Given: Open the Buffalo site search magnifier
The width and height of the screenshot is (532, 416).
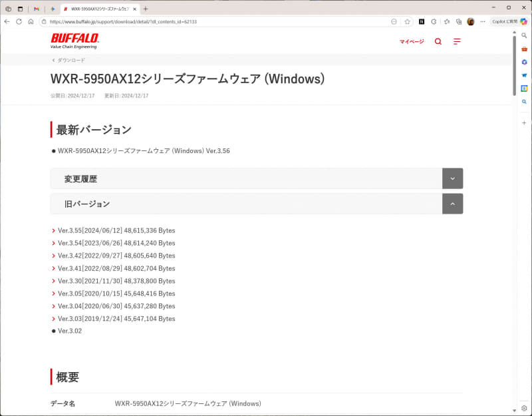Looking at the screenshot, I should point(438,41).
